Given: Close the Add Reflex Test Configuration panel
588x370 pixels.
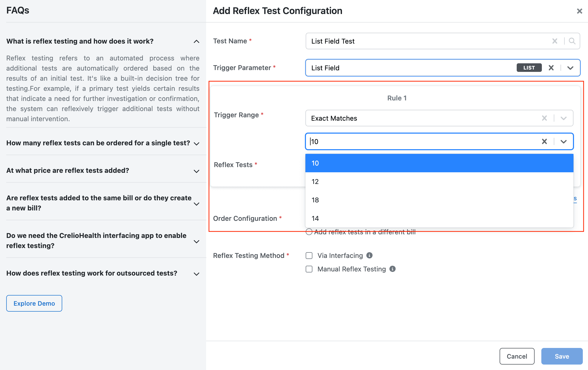Looking at the screenshot, I should (x=579, y=11).
